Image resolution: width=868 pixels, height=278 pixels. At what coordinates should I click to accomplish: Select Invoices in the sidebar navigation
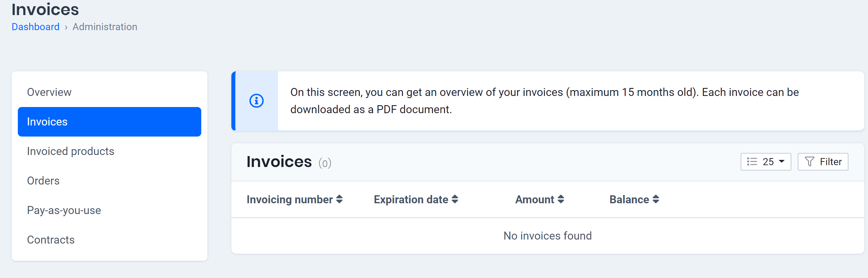pyautogui.click(x=47, y=121)
